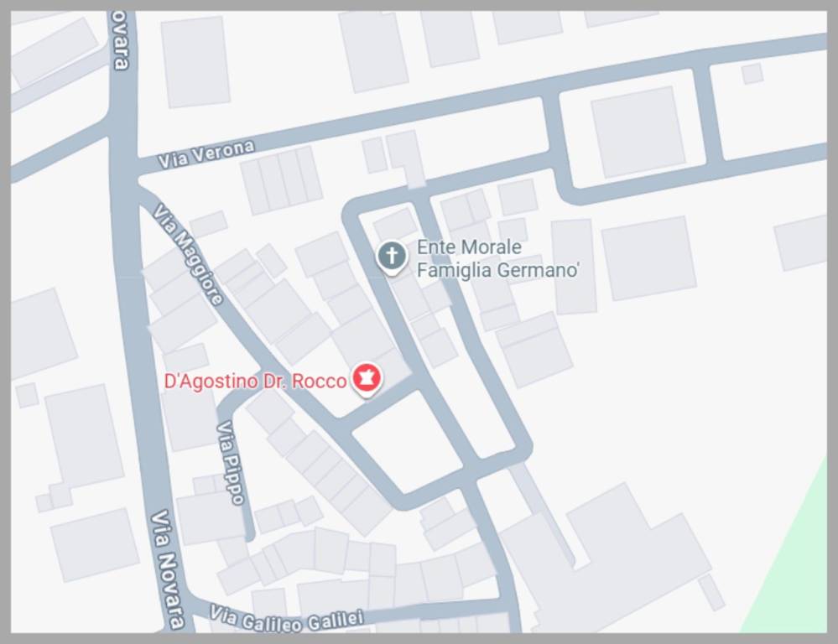Click the red pharmacy marker icon
Image resolution: width=838 pixels, height=644 pixels.
click(x=366, y=380)
